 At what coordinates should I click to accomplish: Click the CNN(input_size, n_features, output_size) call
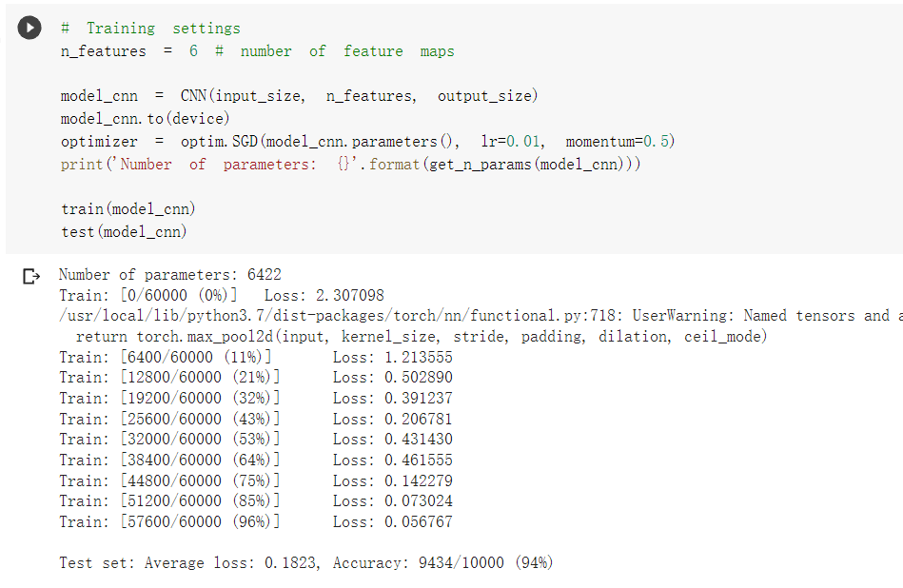[x=359, y=96]
